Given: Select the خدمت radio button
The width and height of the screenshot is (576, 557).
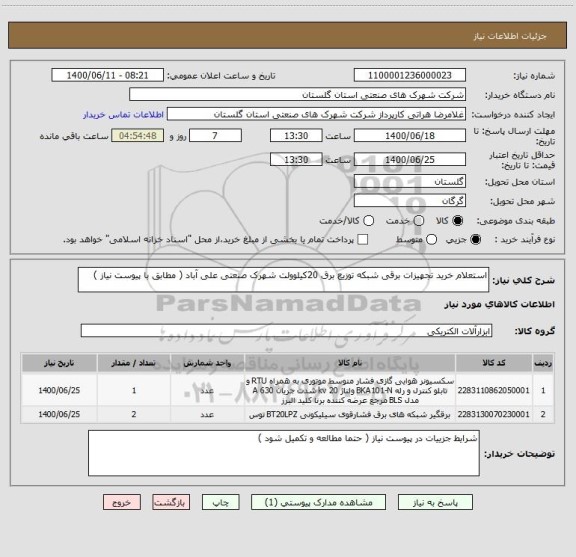Looking at the screenshot, I should pos(419,221).
